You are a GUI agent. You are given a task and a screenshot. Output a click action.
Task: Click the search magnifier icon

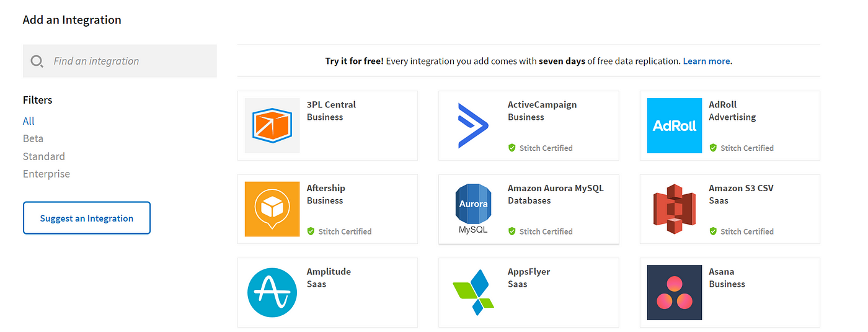37,61
